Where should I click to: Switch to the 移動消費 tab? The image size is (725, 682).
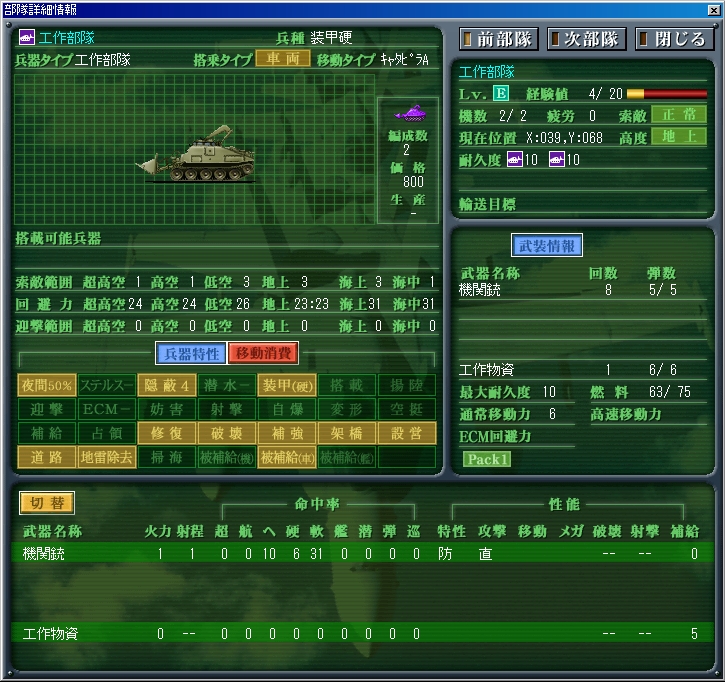click(x=263, y=353)
